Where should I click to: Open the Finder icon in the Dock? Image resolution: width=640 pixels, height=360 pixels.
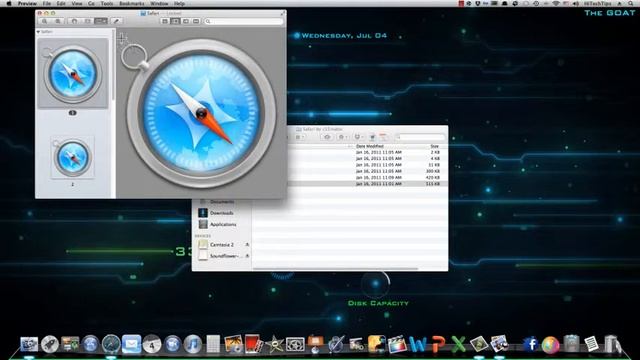click(29, 344)
